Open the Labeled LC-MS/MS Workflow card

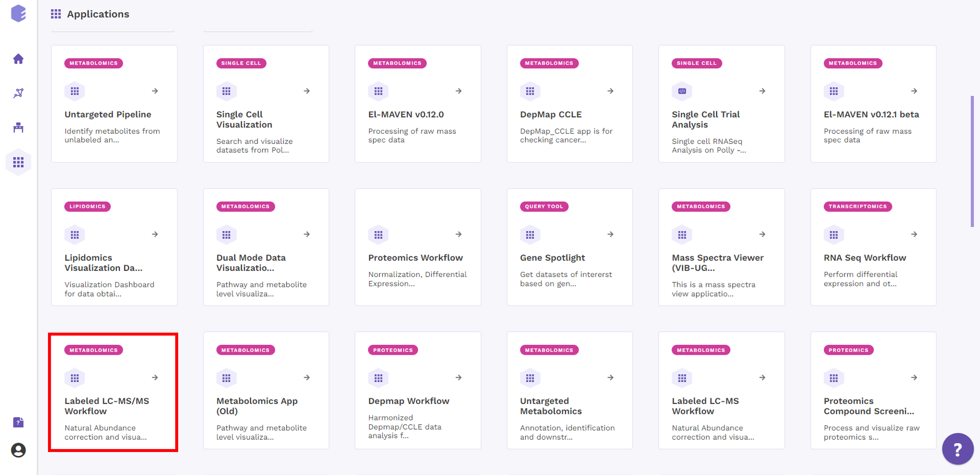tap(114, 391)
